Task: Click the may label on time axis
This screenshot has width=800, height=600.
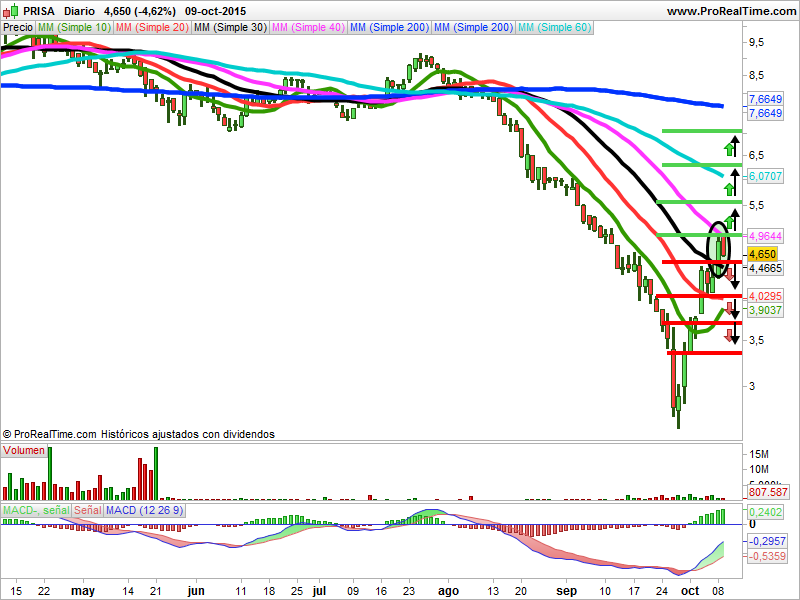Action: [83, 591]
